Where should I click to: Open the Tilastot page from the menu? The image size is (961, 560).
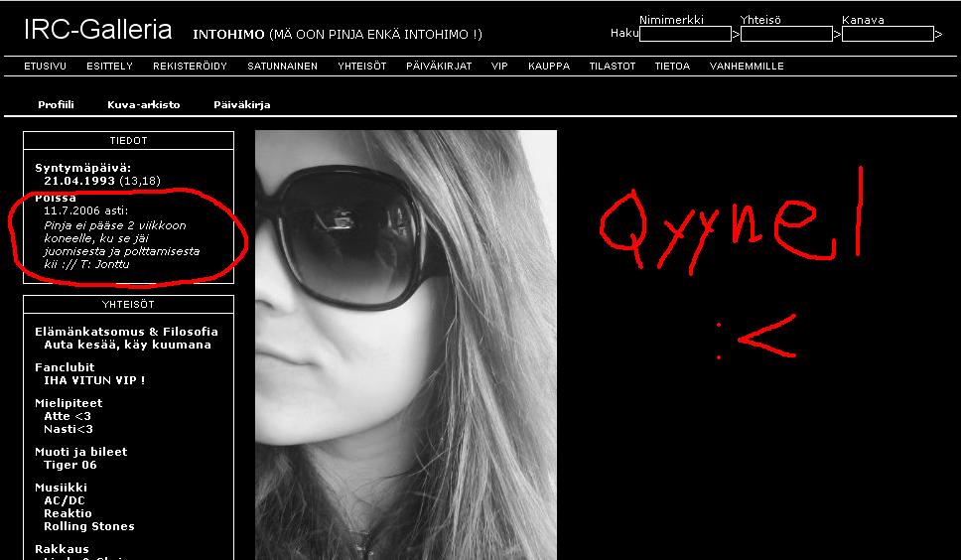pos(612,67)
